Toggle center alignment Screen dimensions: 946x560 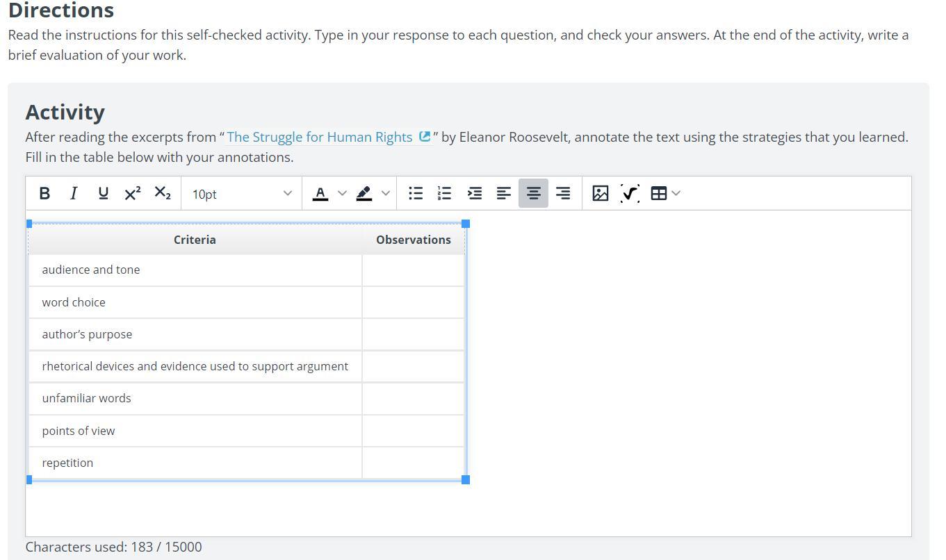pyautogui.click(x=533, y=193)
